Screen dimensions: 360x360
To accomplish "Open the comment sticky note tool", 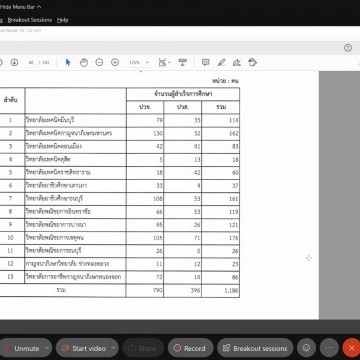I will point(206,62).
